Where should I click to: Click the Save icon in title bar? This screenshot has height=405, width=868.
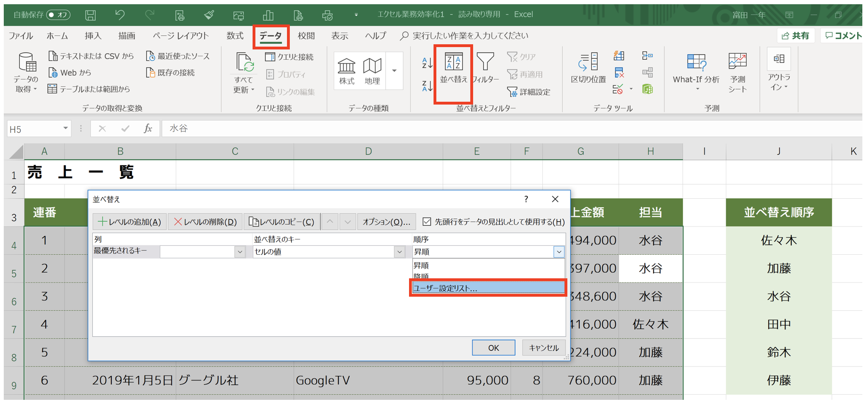click(x=90, y=15)
